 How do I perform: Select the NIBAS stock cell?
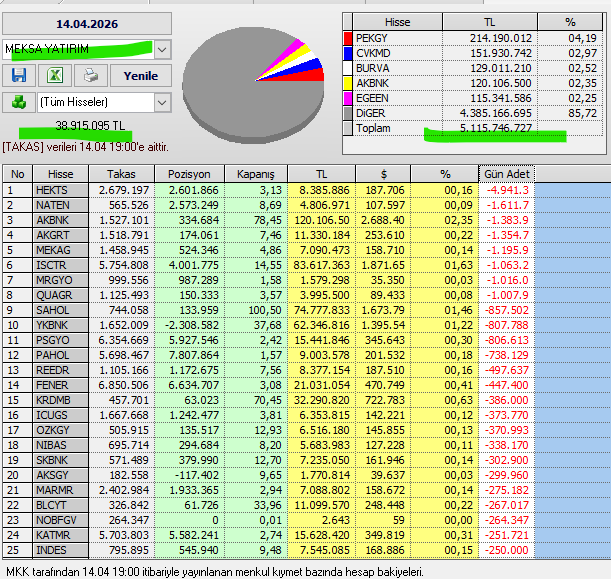click(x=60, y=445)
